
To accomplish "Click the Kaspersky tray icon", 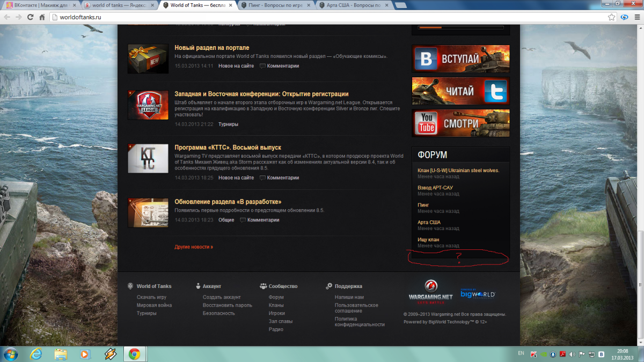I will pos(533,354).
